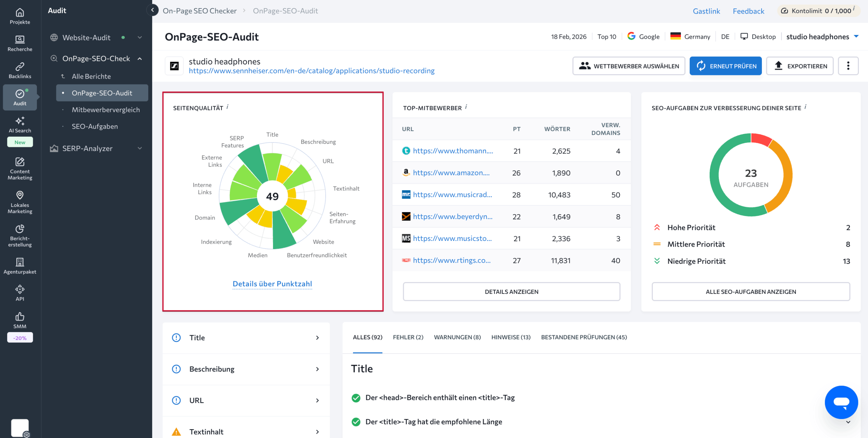This screenshot has width=868, height=438.
Task: Click the three-dot more options button
Action: [x=848, y=66]
